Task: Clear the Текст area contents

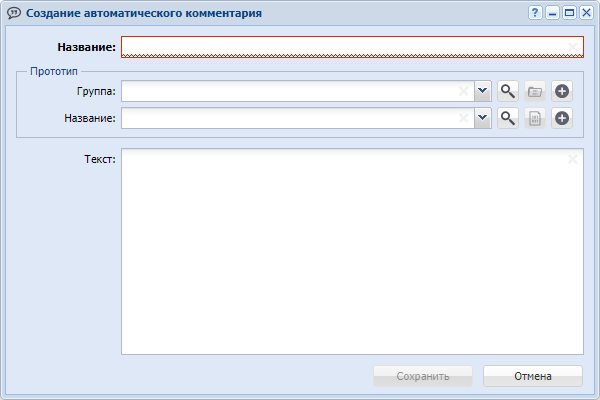Action: click(573, 159)
